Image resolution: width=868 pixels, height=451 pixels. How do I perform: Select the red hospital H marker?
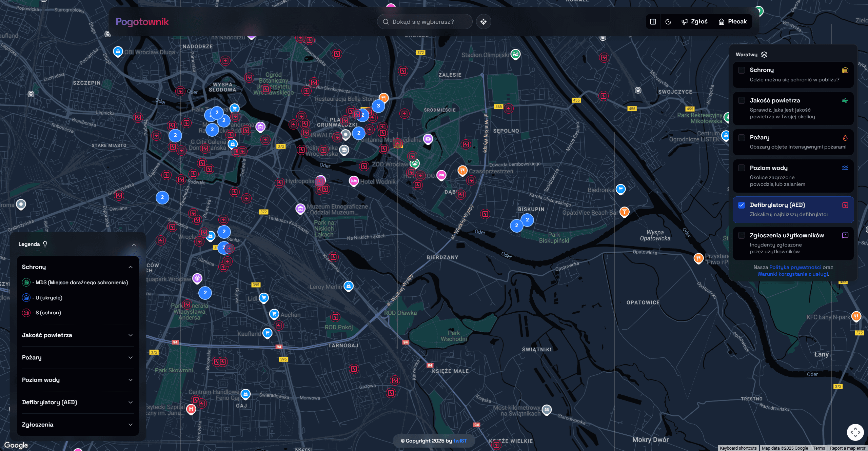pyautogui.click(x=191, y=409)
